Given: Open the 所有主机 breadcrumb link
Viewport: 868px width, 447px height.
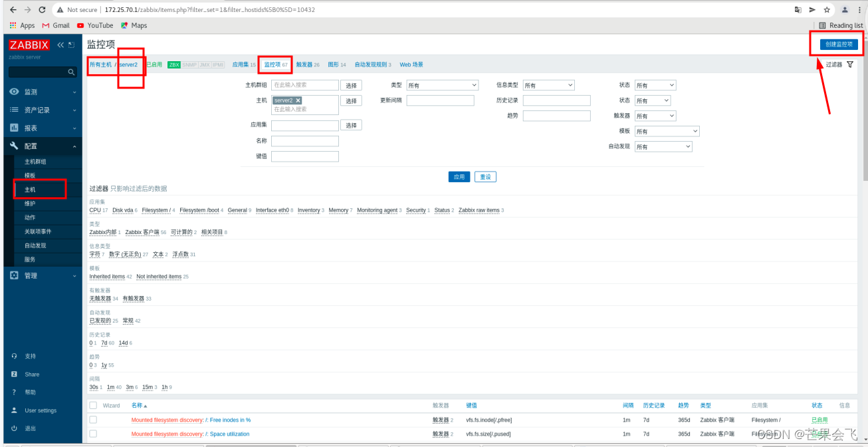Looking at the screenshot, I should [101, 65].
